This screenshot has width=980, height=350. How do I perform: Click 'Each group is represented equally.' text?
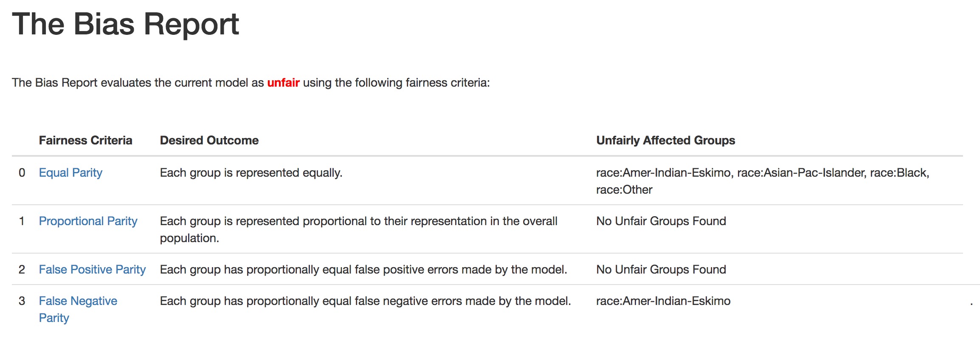(251, 172)
